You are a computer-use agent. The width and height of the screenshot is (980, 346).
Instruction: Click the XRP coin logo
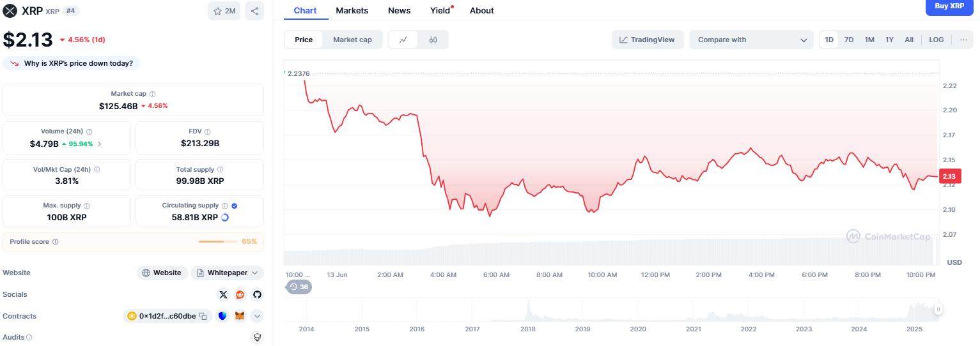point(10,11)
